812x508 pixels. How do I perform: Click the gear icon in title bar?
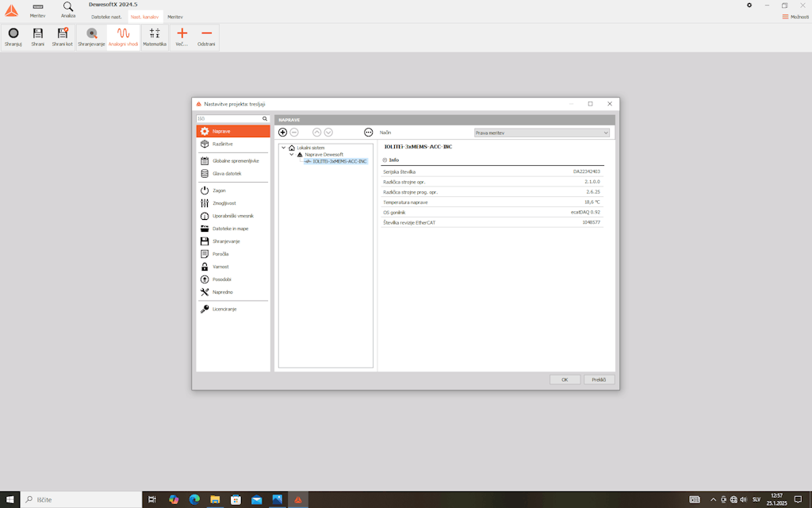click(749, 6)
